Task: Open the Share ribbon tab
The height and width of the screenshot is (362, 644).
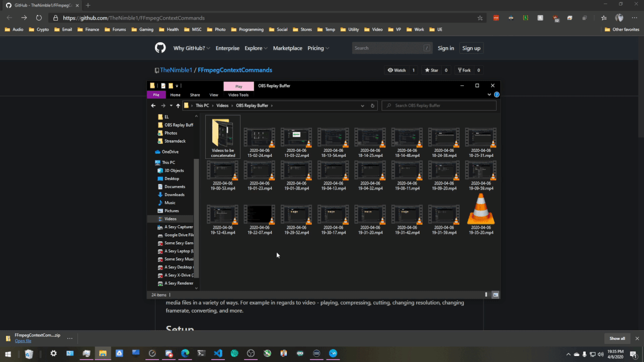Action: pos(195,95)
